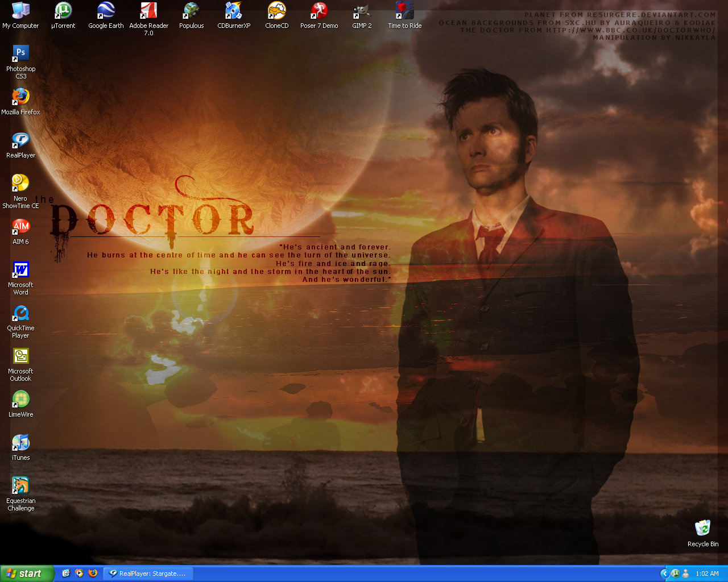Launch CDBurnerXP
Image resolution: width=728 pixels, height=582 pixels.
pos(234,11)
